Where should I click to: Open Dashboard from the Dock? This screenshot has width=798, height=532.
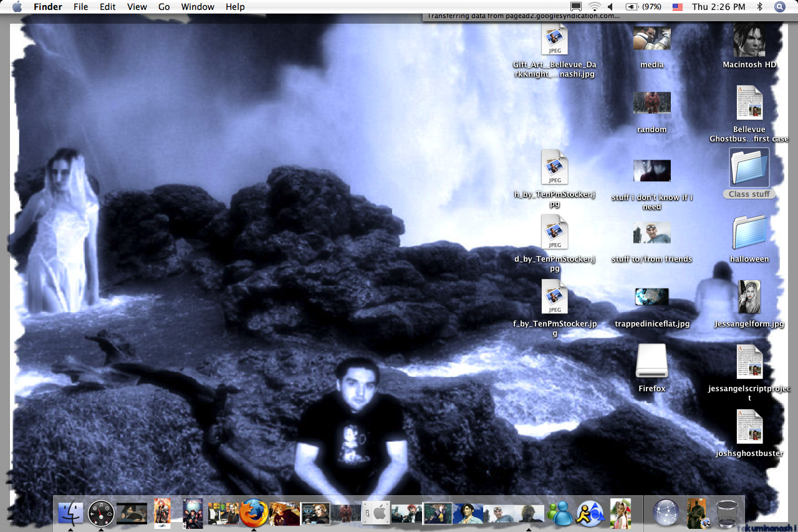click(x=101, y=513)
